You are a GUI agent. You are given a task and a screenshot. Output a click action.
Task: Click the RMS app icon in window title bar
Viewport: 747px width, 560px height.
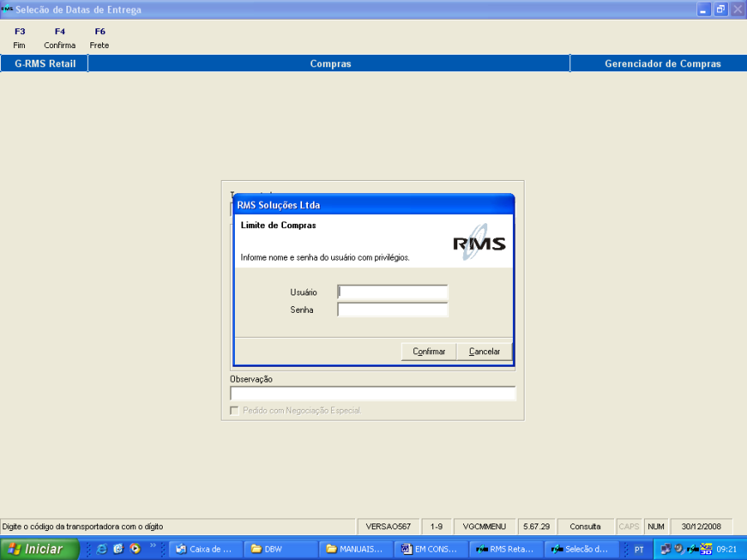7,9
